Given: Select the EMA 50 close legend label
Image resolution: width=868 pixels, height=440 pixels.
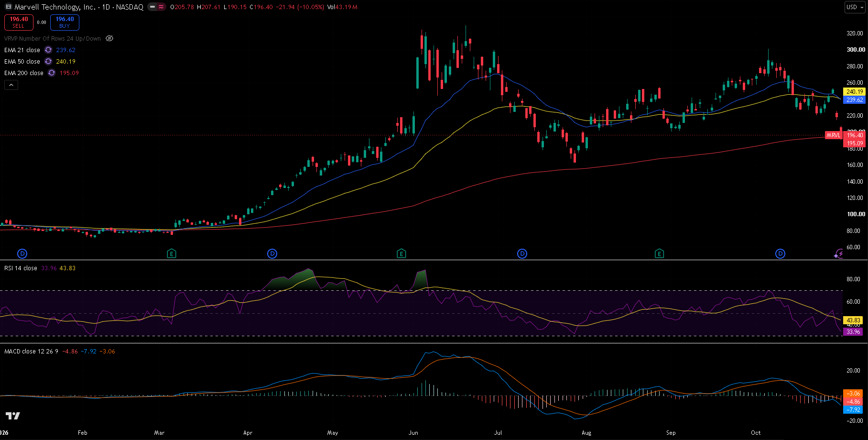Looking at the screenshot, I should (22, 62).
